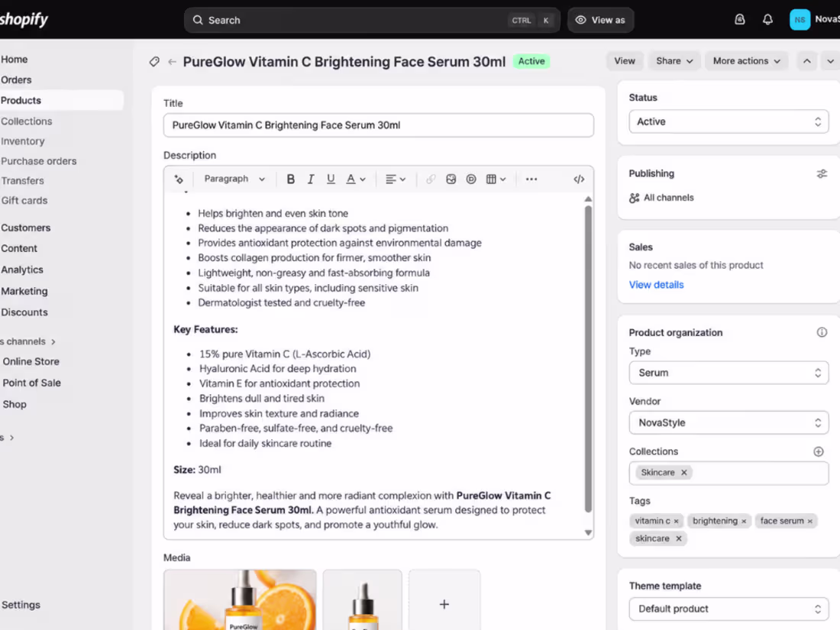The height and width of the screenshot is (630, 840).
Task: Open the Status dropdown set to Active
Action: point(729,121)
